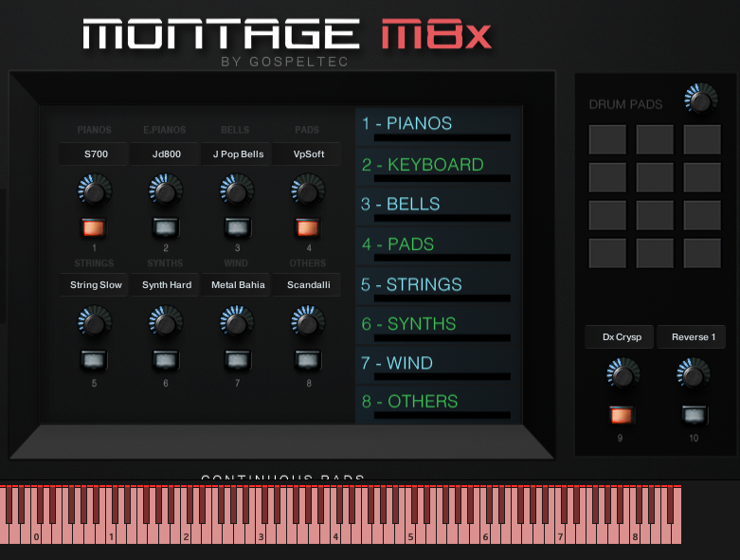The image size is (740, 560).
Task: Toggle the slot 9 Dx Crysp button
Action: [622, 415]
